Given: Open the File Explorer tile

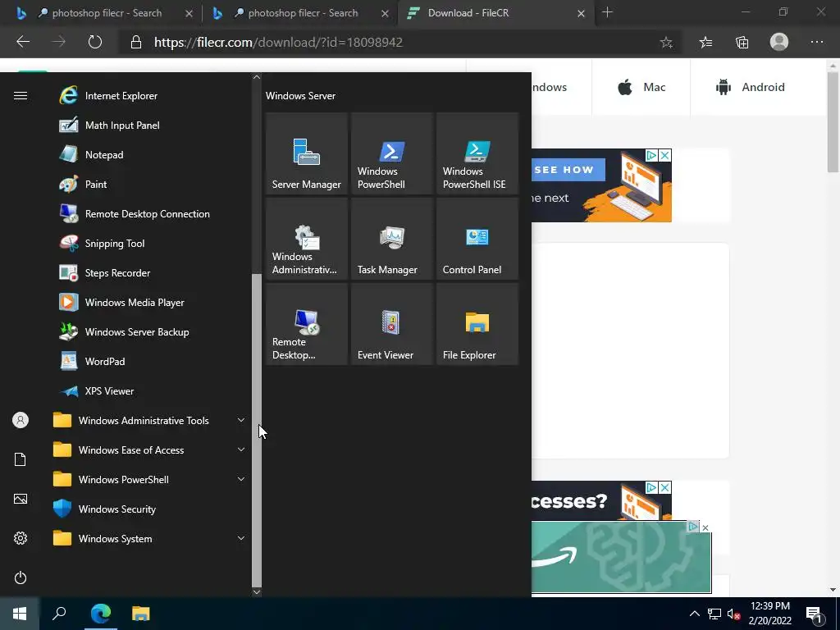Looking at the screenshot, I should tap(477, 323).
